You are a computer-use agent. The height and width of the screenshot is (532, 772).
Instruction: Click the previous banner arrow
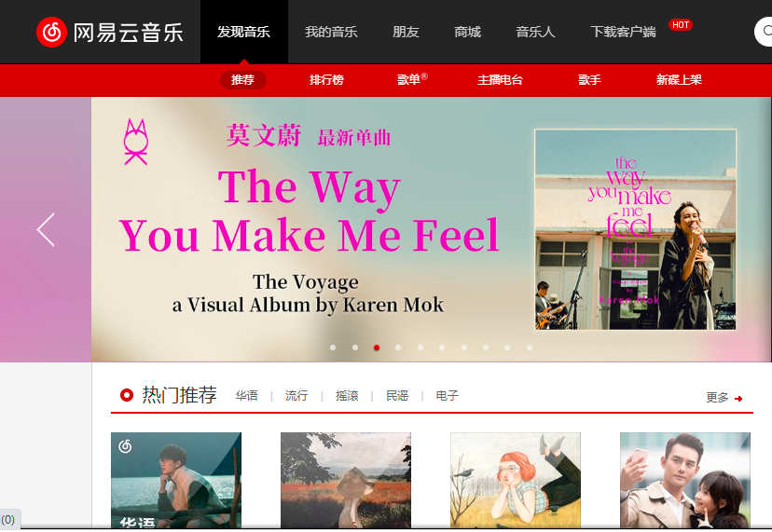coord(46,230)
